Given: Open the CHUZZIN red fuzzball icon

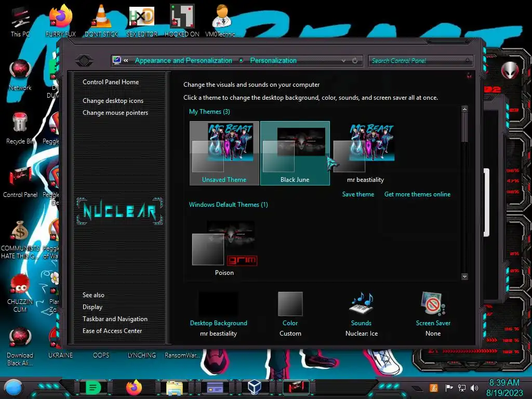Looking at the screenshot, I should 20,293.
